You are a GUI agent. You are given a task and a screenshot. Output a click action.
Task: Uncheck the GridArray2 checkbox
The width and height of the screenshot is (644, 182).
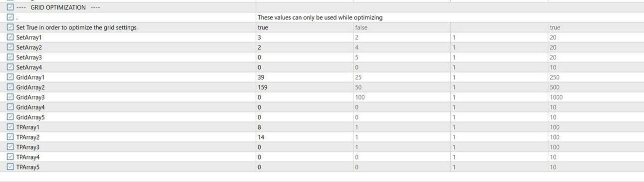pyautogui.click(x=10, y=87)
